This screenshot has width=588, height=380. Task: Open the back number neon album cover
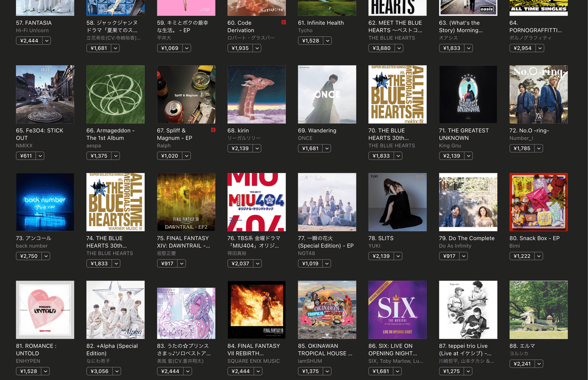(45, 202)
